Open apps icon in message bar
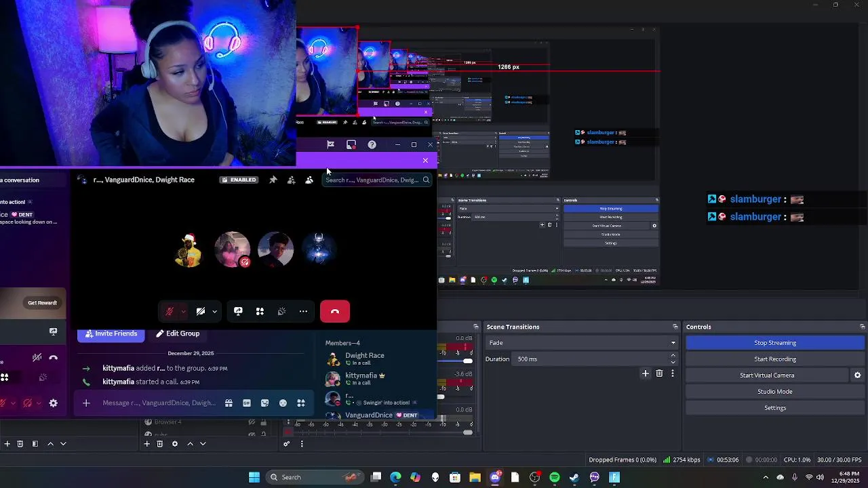Image resolution: width=868 pixels, height=488 pixels. [x=301, y=403]
